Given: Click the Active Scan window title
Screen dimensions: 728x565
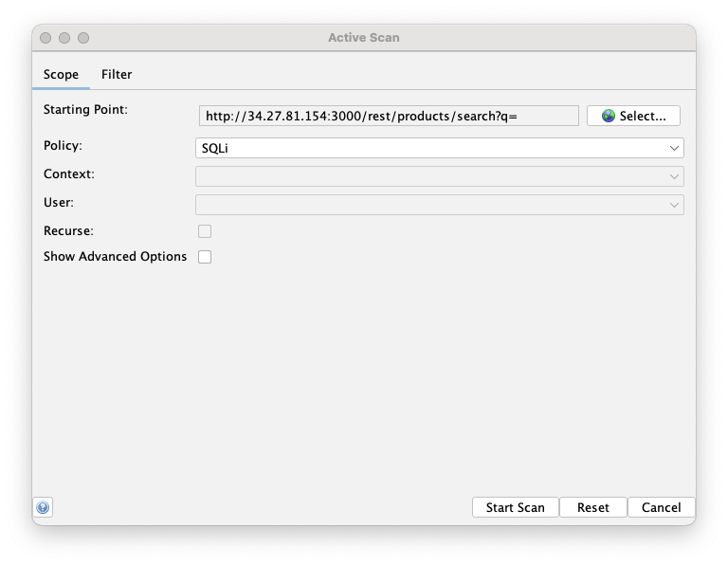Looking at the screenshot, I should [364, 38].
